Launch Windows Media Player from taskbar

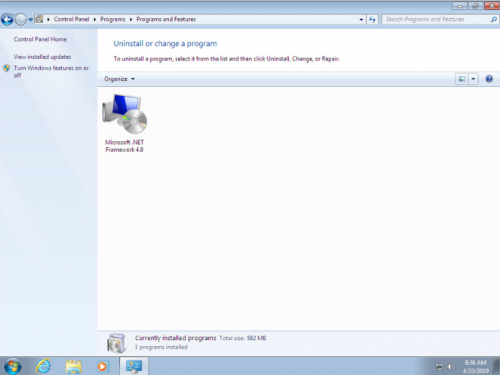pos(102,366)
